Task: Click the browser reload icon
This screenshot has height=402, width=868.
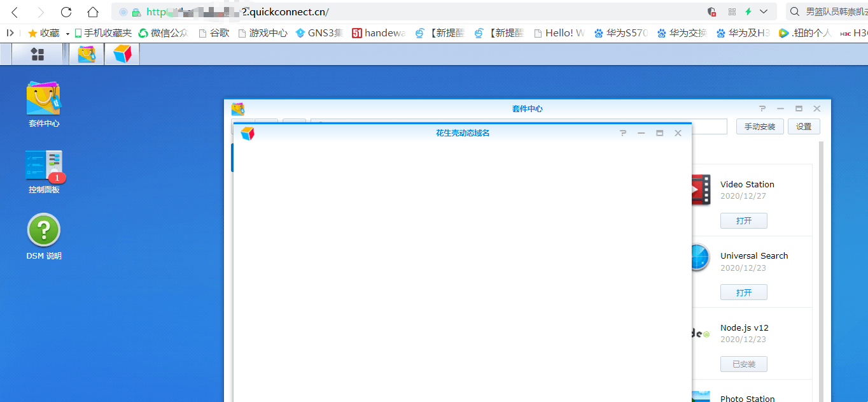Action: point(66,12)
